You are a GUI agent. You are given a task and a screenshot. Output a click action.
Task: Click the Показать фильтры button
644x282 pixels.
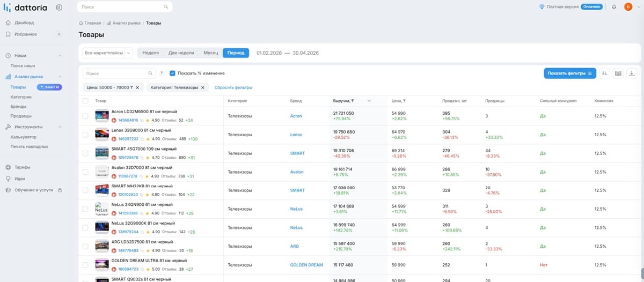(x=569, y=73)
